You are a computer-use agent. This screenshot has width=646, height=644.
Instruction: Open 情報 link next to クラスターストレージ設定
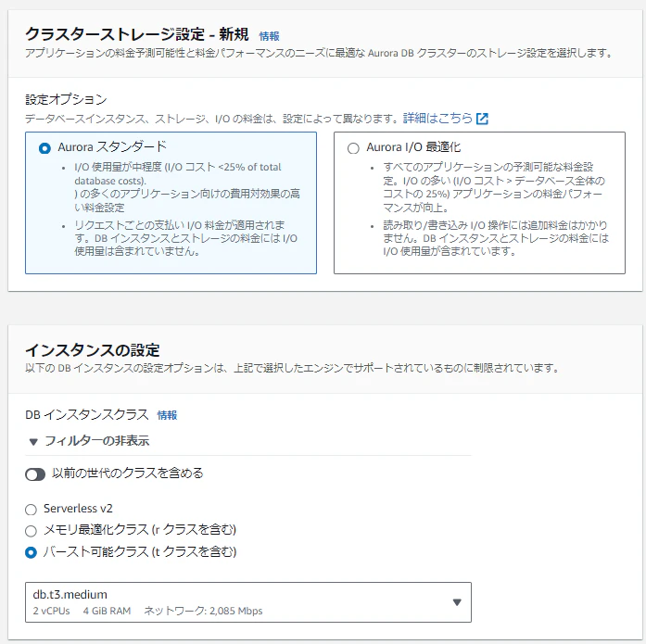(269, 36)
